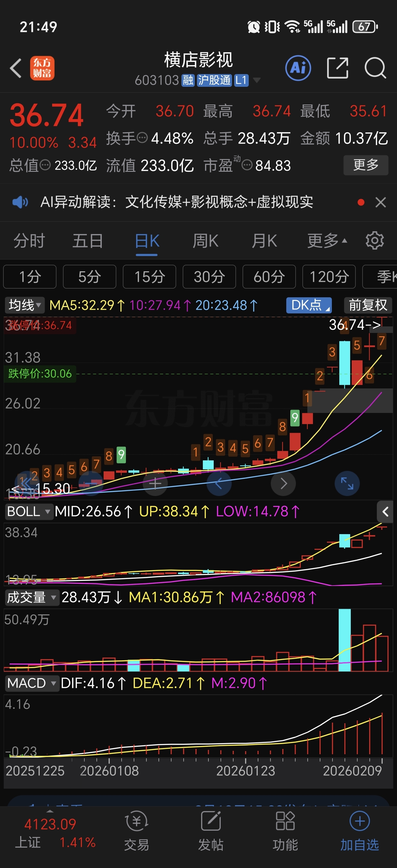Tap 跌停价:30.06 limit label

tap(40, 374)
